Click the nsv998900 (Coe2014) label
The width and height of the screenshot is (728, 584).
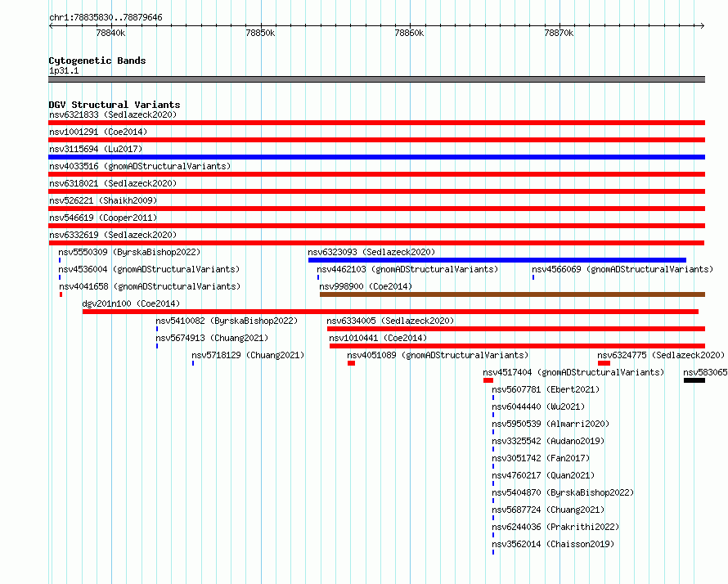[366, 286]
